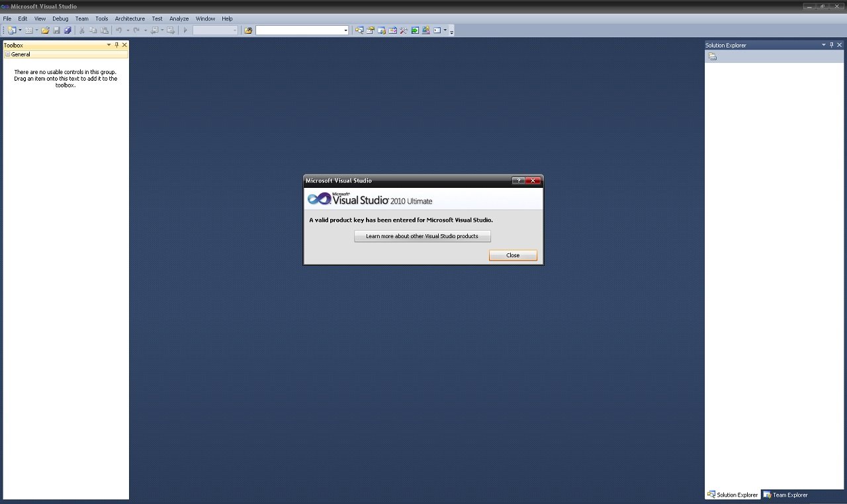
Task: Open Toolbox window position dropdown arrow
Action: coord(109,45)
